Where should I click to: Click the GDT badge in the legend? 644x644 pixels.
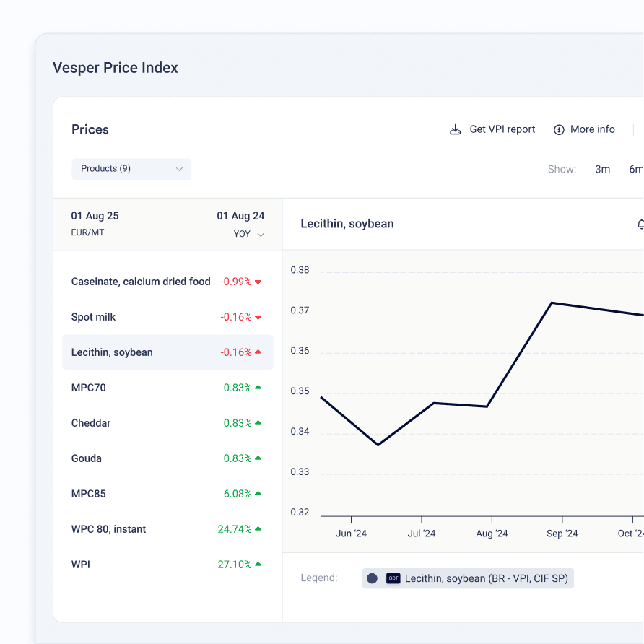[393, 578]
